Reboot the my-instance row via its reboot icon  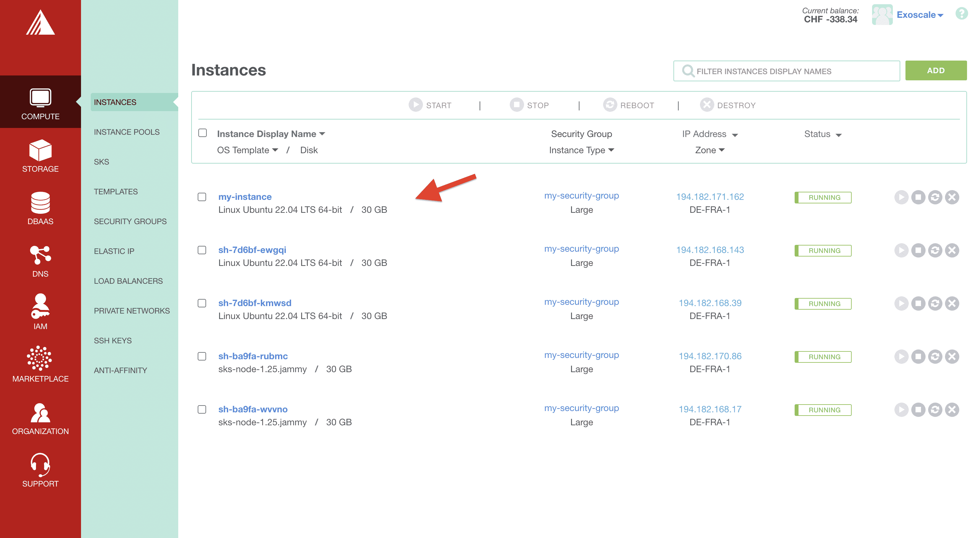click(935, 197)
